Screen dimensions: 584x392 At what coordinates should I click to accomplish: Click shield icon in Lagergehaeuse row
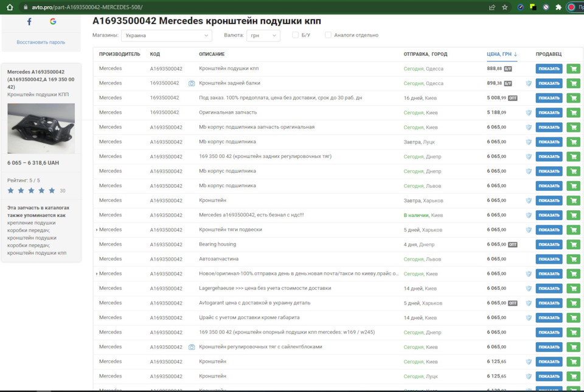(529, 289)
